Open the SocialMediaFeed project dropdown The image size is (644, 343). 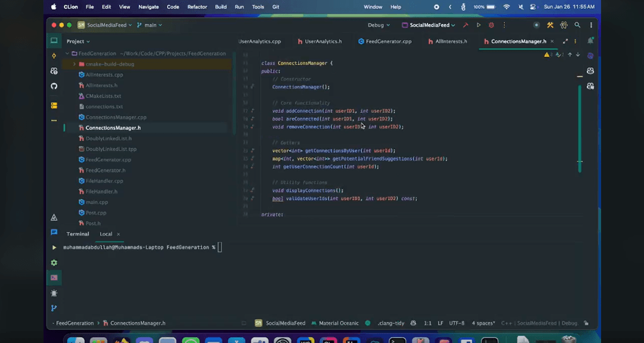(x=105, y=25)
